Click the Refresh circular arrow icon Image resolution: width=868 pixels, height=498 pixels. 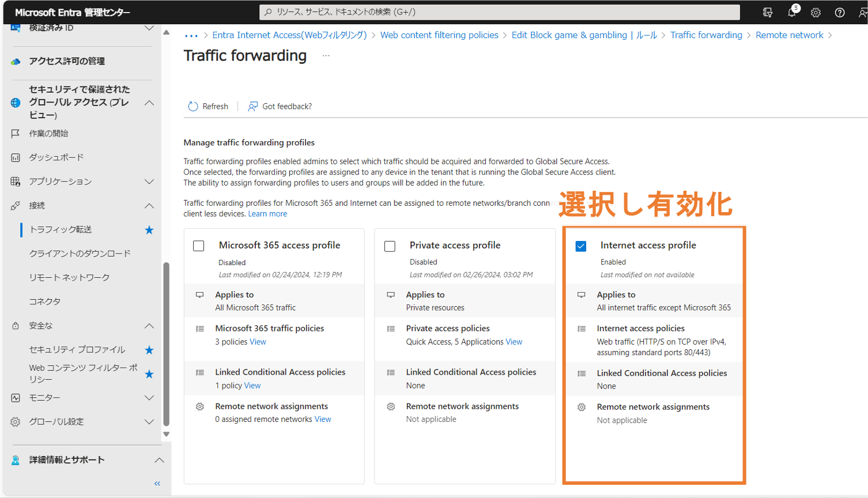coord(193,107)
